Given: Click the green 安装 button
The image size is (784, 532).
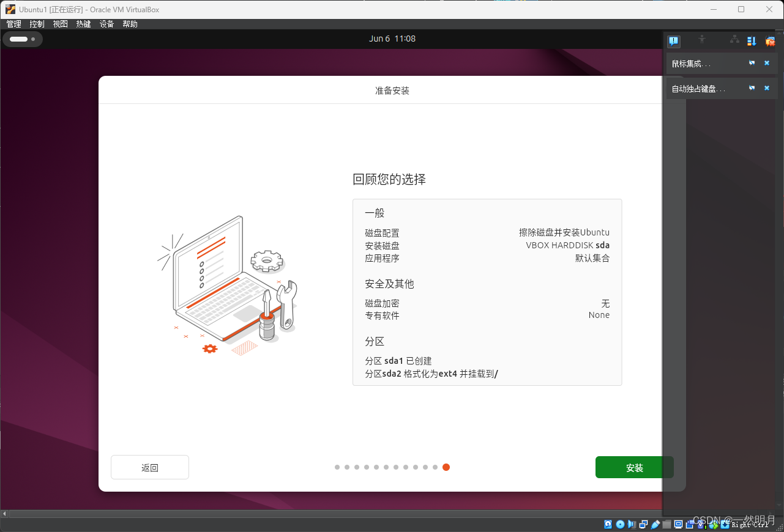Looking at the screenshot, I should coord(634,467).
